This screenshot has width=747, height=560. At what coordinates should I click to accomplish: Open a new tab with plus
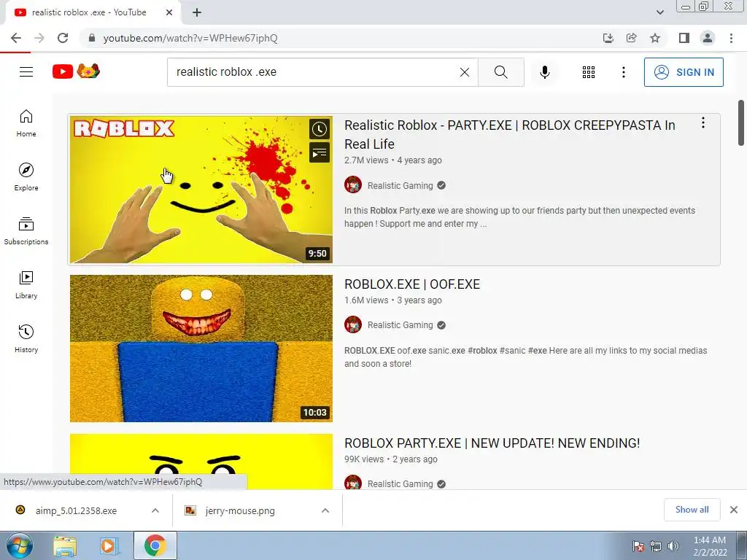coord(197,12)
